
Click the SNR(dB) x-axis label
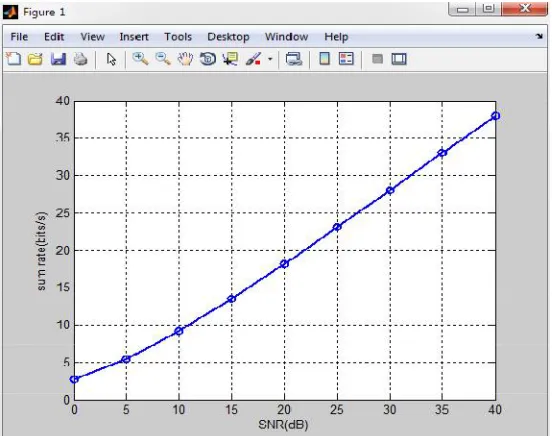(283, 425)
